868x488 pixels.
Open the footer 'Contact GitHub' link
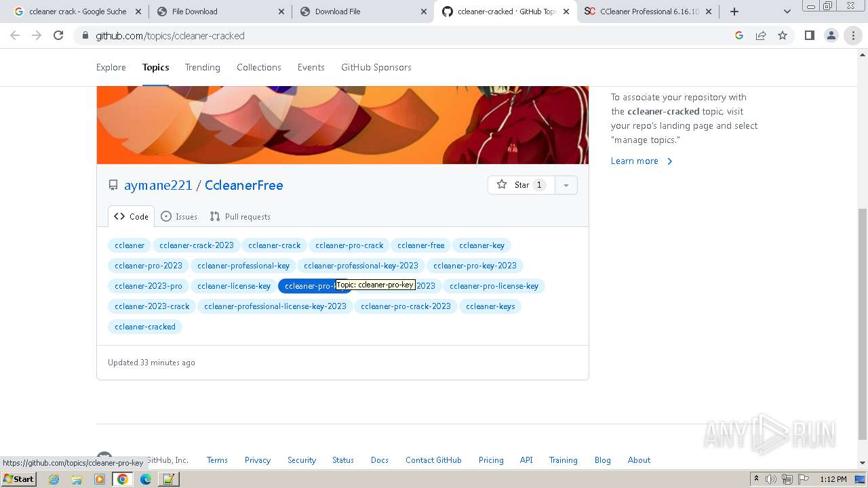(x=433, y=460)
